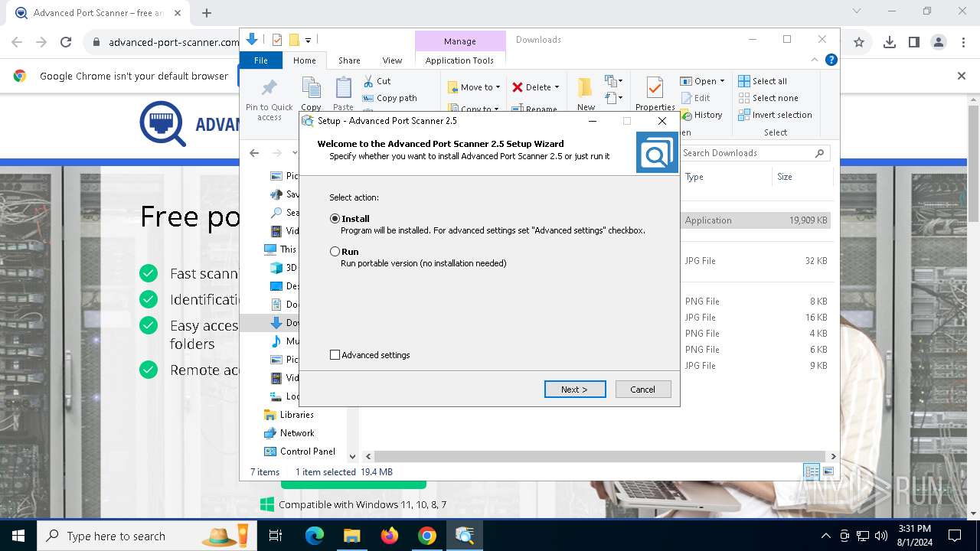Open File Explorer from taskbar
This screenshot has width=980, height=551.
click(x=352, y=536)
